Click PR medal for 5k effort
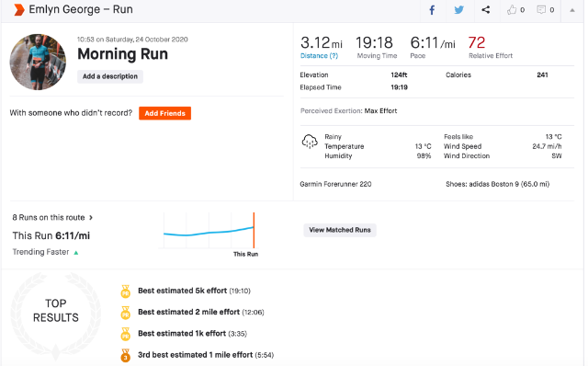 [126, 292]
